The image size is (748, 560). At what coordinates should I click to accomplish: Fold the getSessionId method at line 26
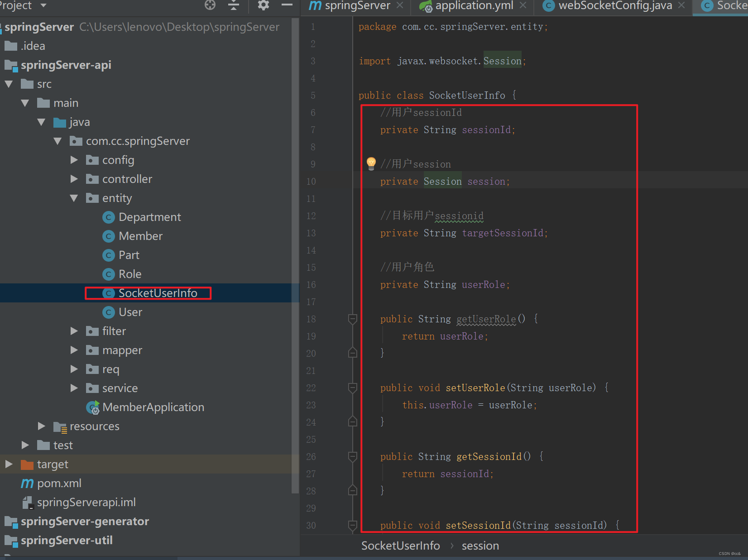(353, 457)
